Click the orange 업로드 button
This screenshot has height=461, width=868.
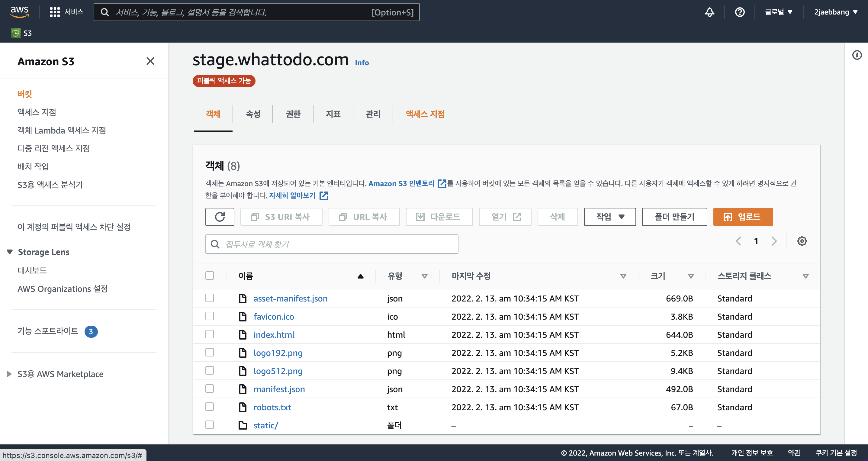coord(743,217)
